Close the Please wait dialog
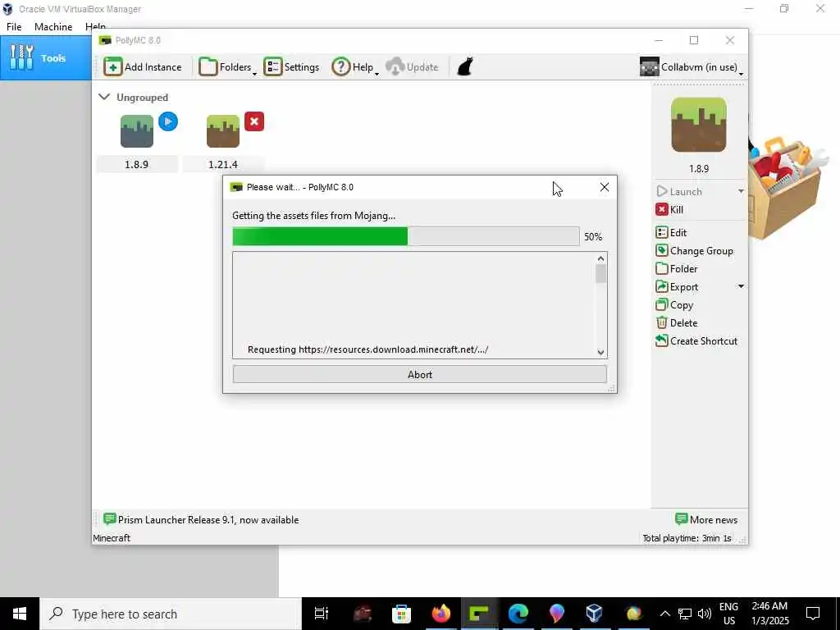This screenshot has height=630, width=840. 605,187
